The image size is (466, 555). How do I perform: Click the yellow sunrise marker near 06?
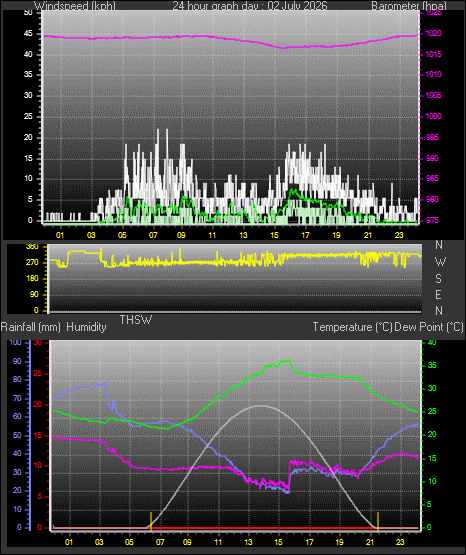(x=151, y=521)
